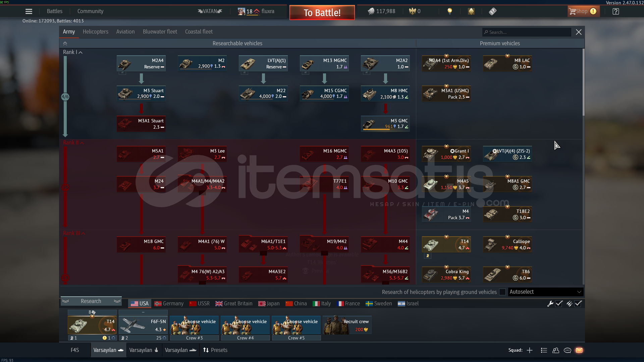Screen dimensions: 644x362
Task: Click the VATAN squadron tag
Action: (x=210, y=11)
